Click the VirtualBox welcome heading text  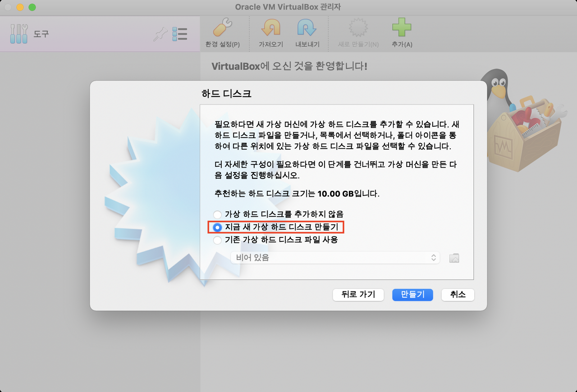pyautogui.click(x=289, y=66)
